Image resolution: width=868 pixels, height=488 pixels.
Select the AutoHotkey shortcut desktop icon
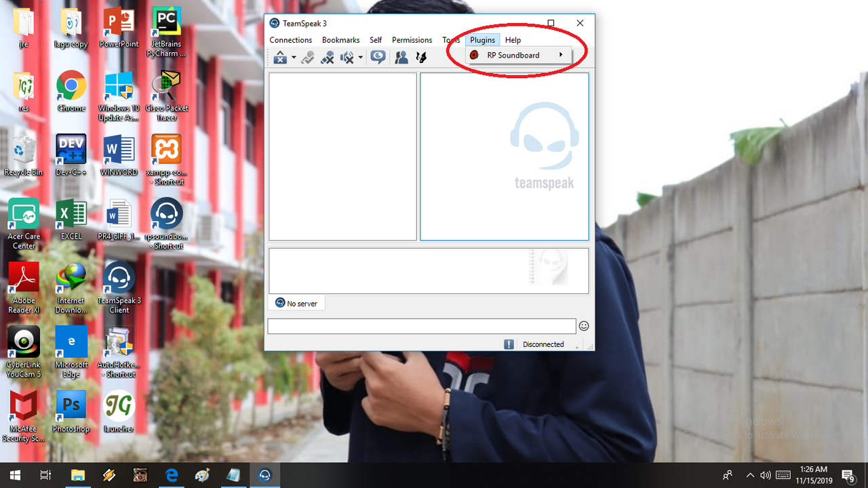coord(119,351)
